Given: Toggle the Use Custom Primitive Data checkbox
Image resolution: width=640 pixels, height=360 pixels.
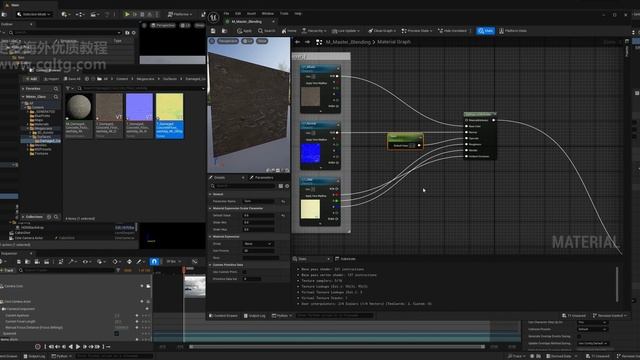Looking at the screenshot, I should coord(245,272).
